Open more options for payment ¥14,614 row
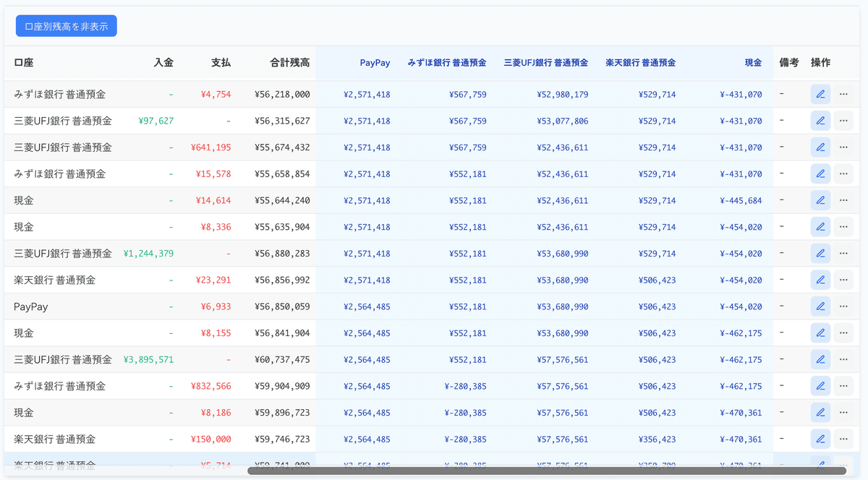Image resolution: width=868 pixels, height=480 pixels. (843, 200)
